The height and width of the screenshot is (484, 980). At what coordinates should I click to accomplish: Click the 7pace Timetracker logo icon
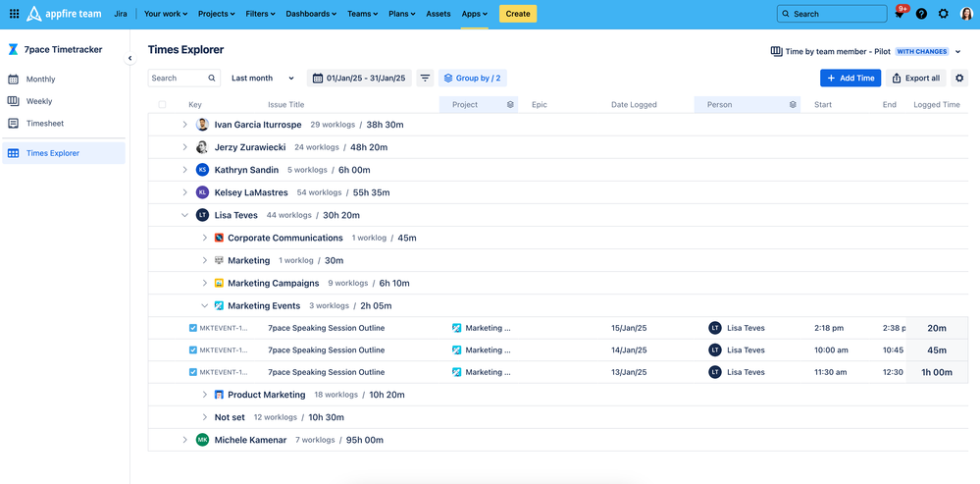coord(13,49)
